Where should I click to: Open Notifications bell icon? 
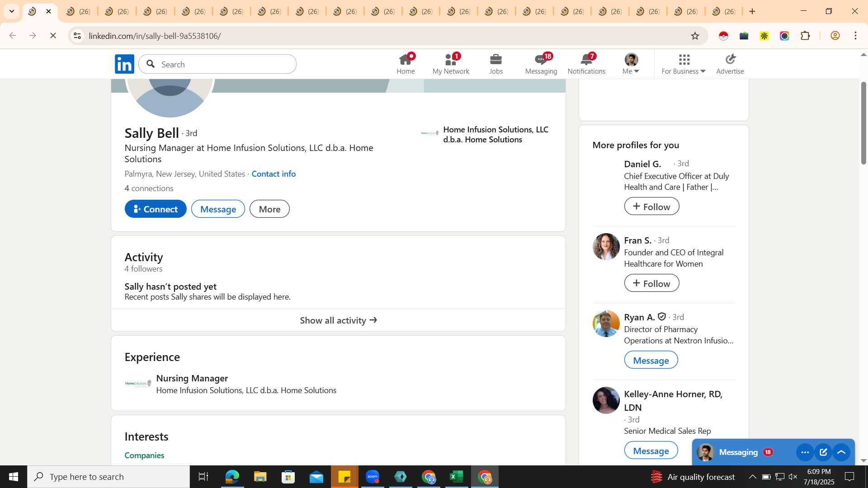tap(586, 64)
